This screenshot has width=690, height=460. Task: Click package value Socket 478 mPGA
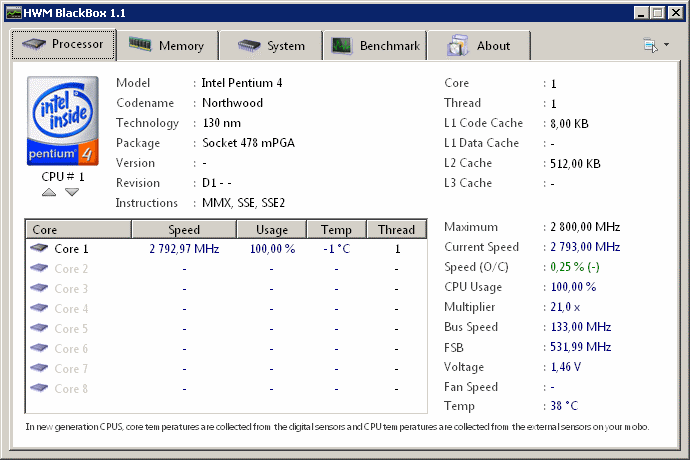(x=248, y=143)
